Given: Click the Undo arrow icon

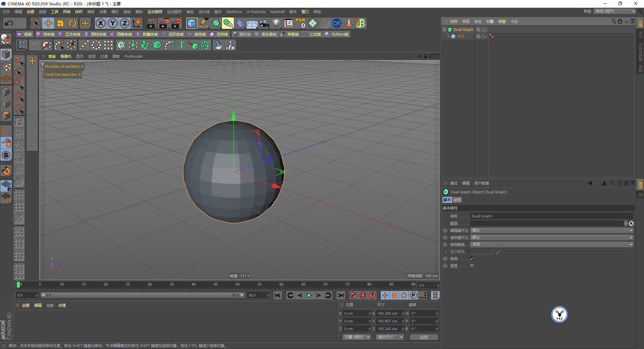Looking at the screenshot, I should click(9, 23).
